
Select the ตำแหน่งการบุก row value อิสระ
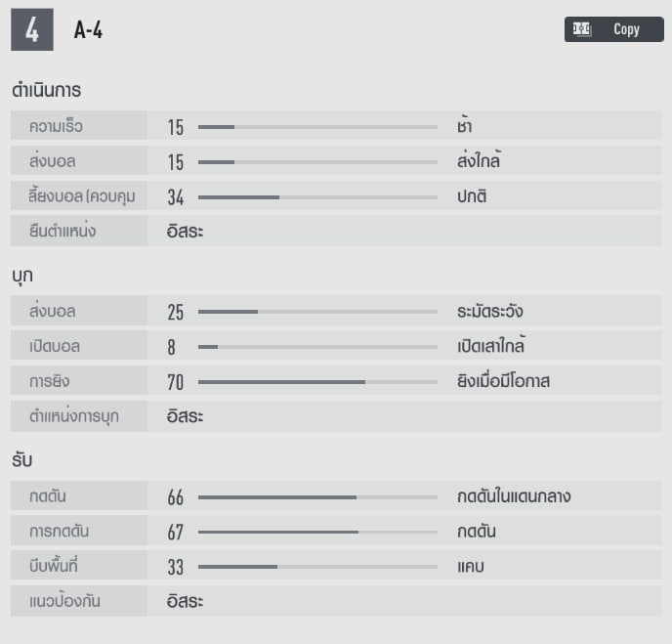(185, 416)
